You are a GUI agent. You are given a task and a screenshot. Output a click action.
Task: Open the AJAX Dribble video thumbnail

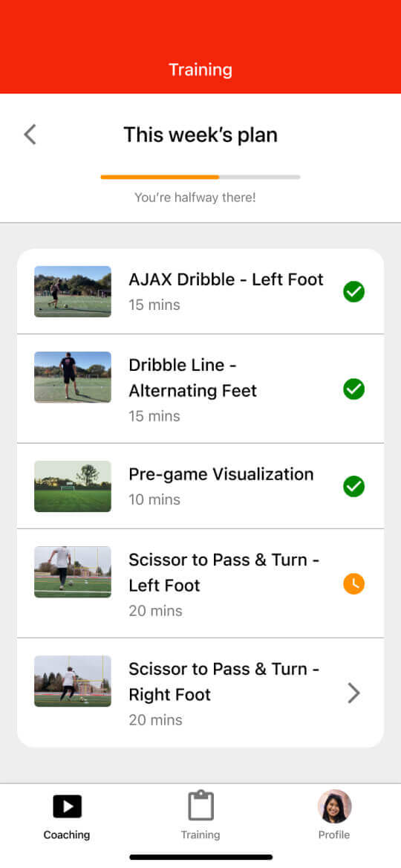point(73,292)
